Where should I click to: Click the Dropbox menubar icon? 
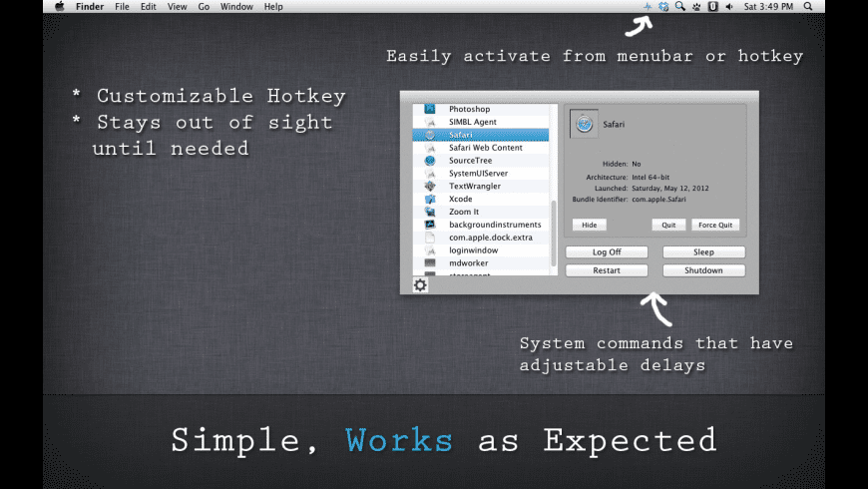(663, 7)
